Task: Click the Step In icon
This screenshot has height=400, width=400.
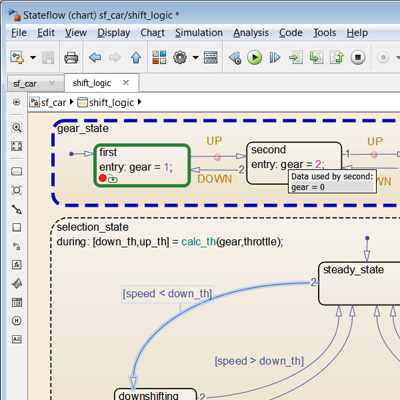Action: click(296, 58)
